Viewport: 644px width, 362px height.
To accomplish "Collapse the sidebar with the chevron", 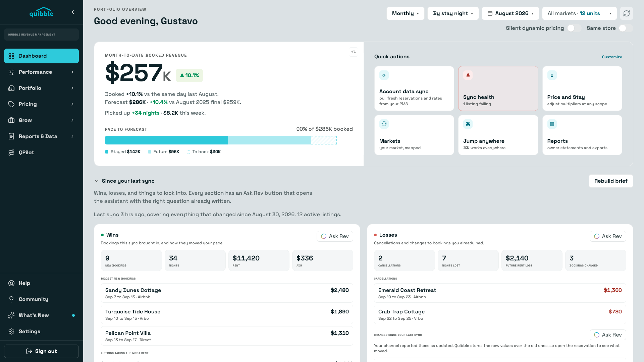I will tap(73, 12).
